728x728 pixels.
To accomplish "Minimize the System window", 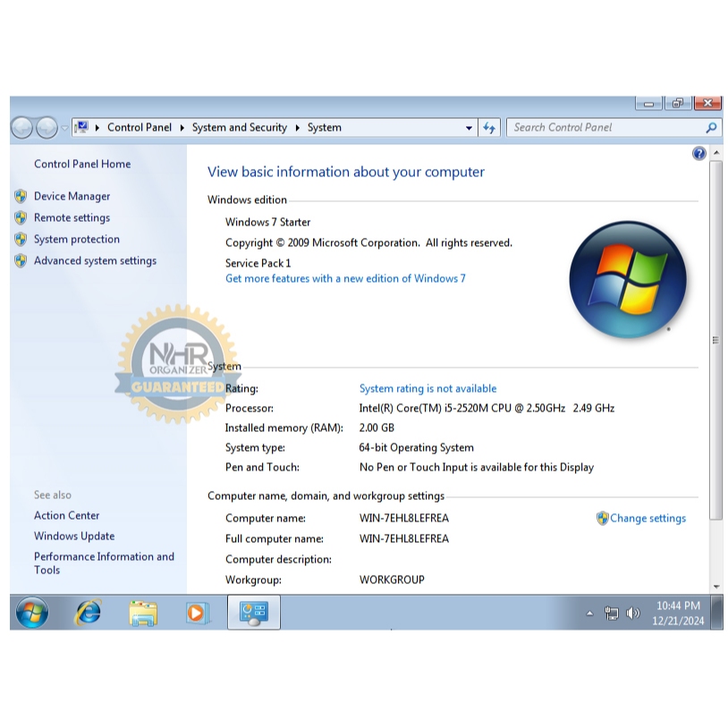I will coord(649,103).
